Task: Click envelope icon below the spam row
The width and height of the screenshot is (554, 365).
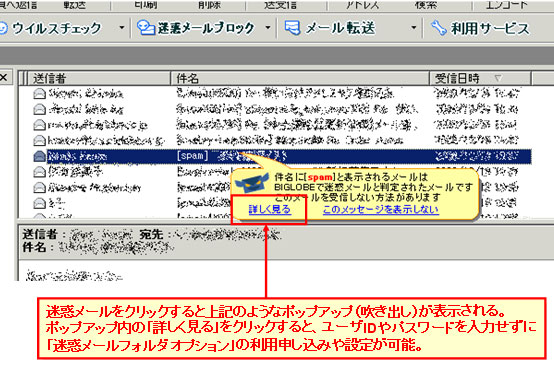Action: pos(40,172)
